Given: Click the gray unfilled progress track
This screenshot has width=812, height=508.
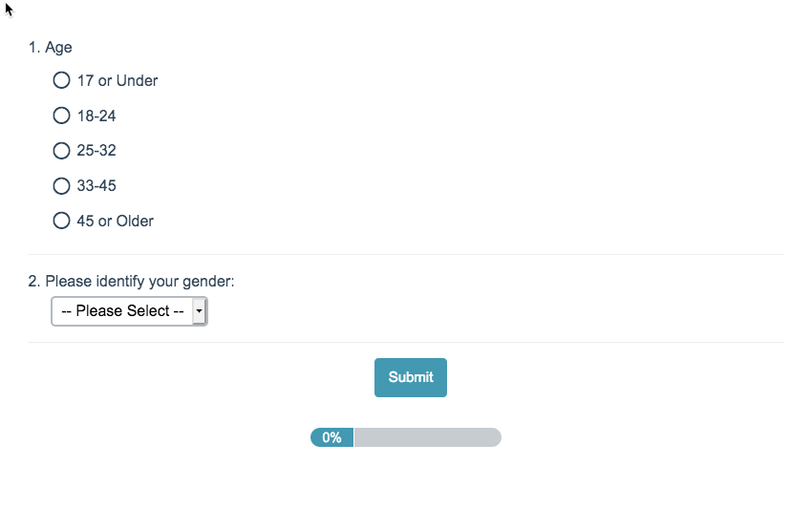Looking at the screenshot, I should click(x=427, y=437).
